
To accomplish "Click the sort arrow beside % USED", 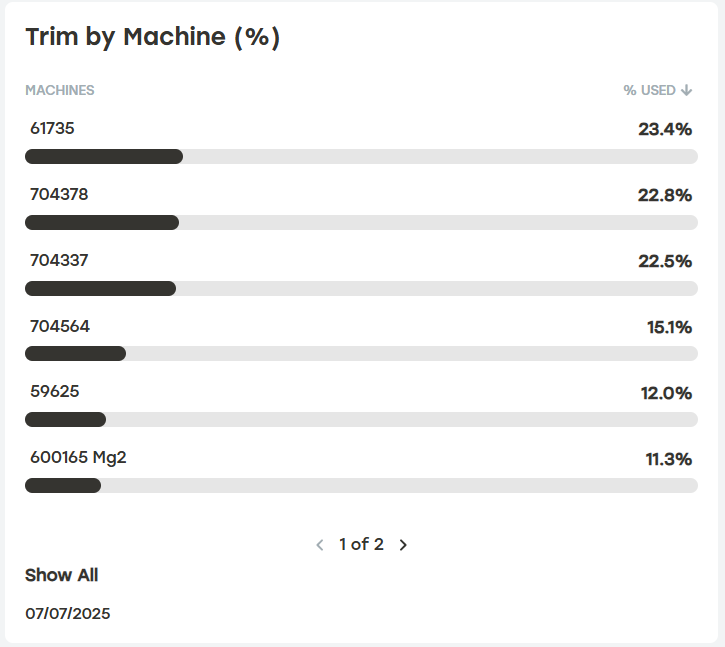I will (x=687, y=90).
